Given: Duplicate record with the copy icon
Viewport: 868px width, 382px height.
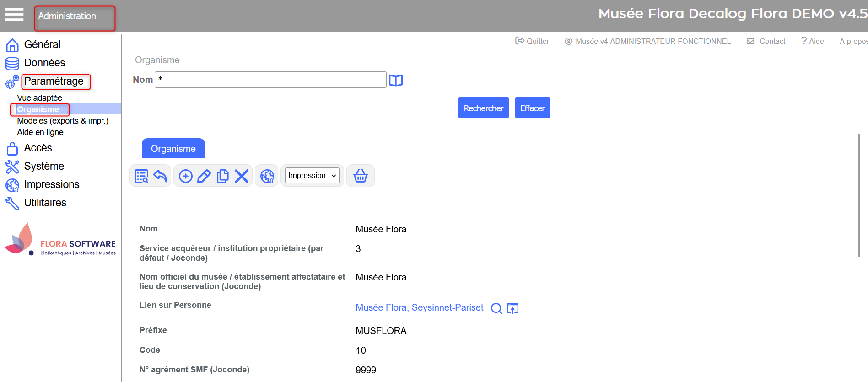Looking at the screenshot, I should pos(223,176).
